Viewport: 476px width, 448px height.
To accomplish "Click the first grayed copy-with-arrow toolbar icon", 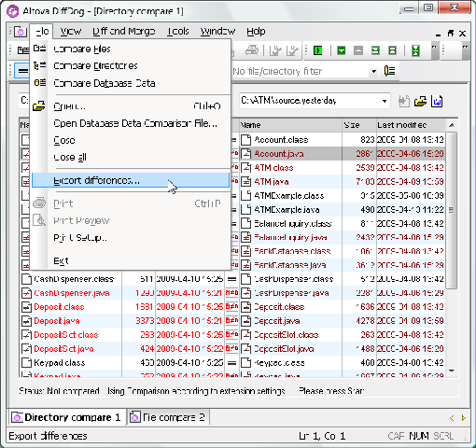I will (x=275, y=50).
